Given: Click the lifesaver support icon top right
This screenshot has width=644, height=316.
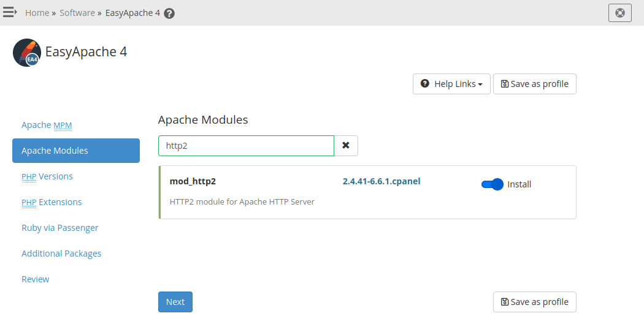Looking at the screenshot, I should tap(619, 12).
